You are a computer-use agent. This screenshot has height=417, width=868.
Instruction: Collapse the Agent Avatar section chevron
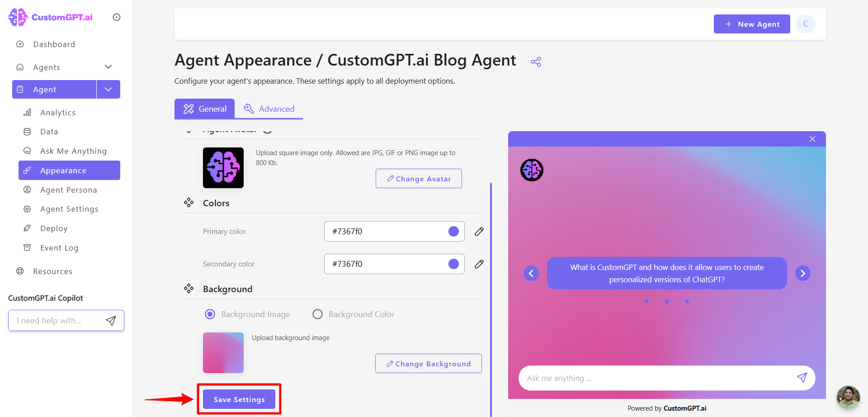tap(189, 131)
